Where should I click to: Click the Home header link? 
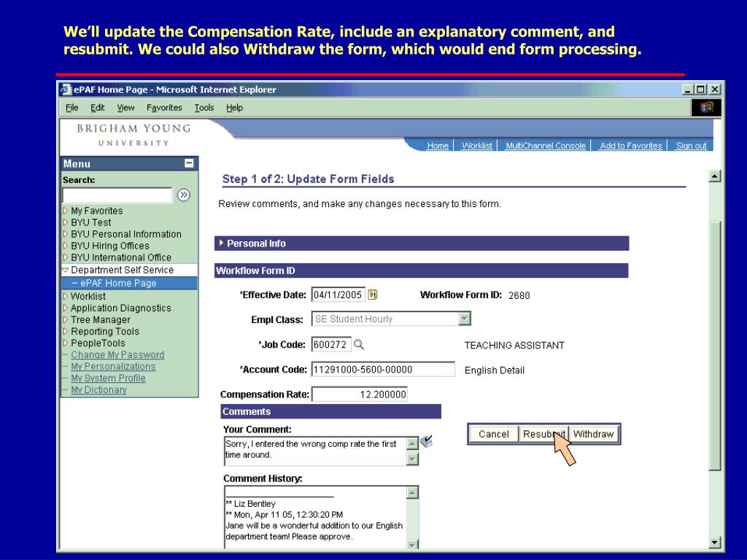pyautogui.click(x=438, y=146)
